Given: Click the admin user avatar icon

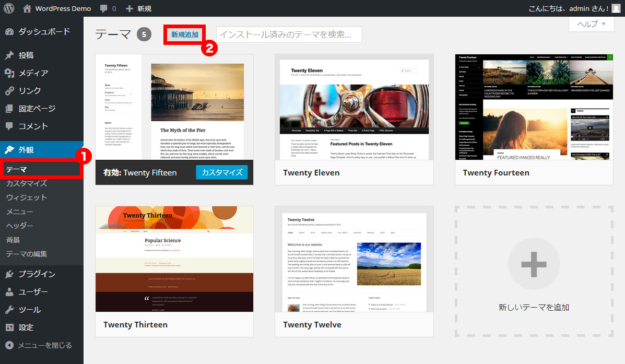Looking at the screenshot, I should [x=616, y=8].
